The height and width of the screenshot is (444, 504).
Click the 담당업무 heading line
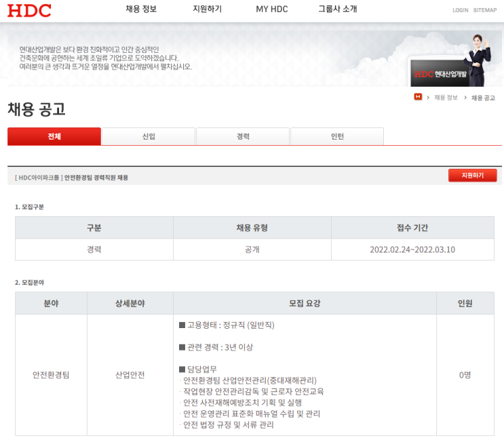(x=198, y=369)
